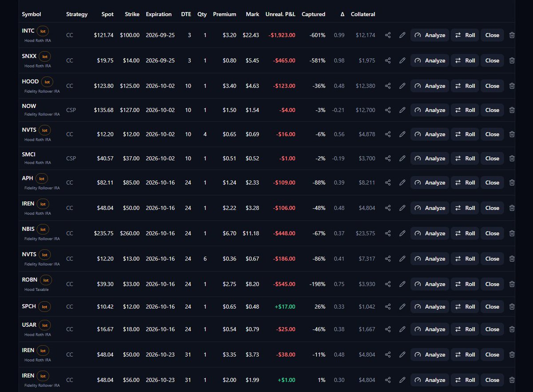The image size is (533, 392).
Task: Click the pencil edit icon for NBIS
Action: point(402,233)
